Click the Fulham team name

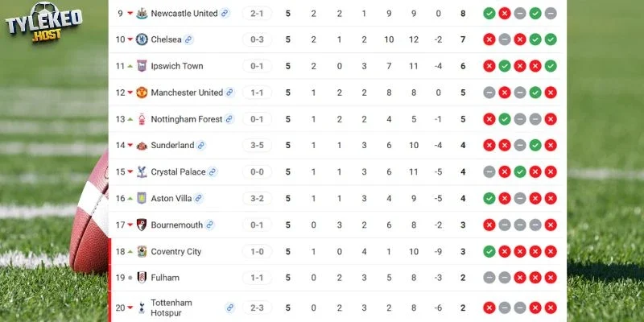tap(165, 278)
